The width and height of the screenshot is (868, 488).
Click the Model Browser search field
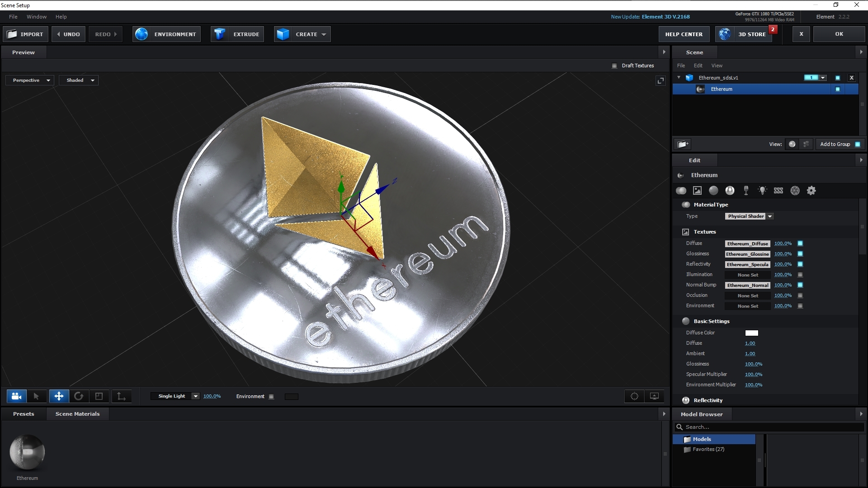pos(769,427)
